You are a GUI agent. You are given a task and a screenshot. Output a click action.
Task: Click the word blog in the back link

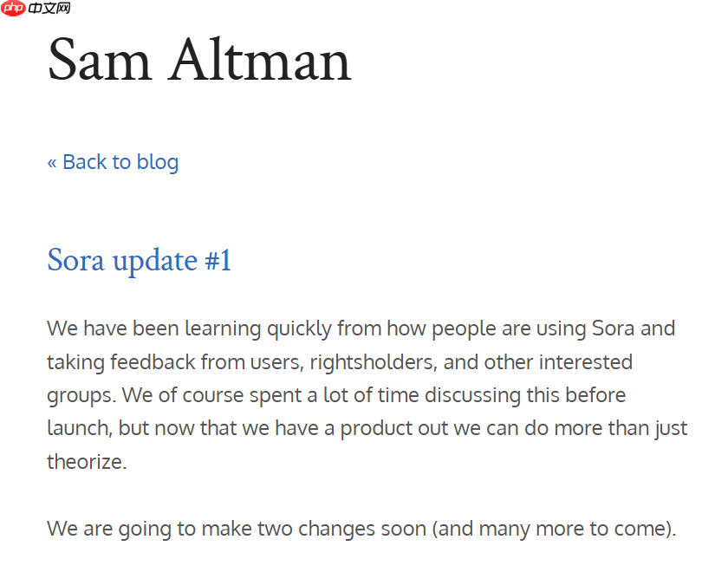[157, 162]
